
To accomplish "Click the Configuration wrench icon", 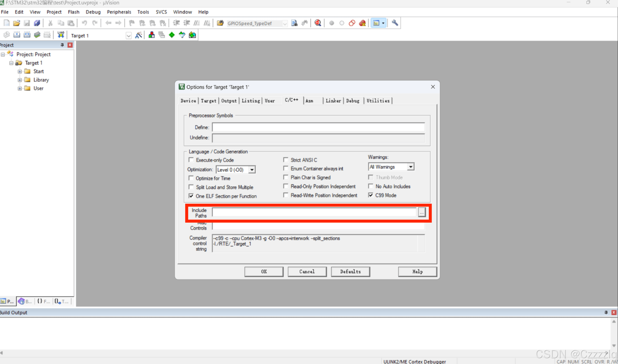I will [395, 23].
